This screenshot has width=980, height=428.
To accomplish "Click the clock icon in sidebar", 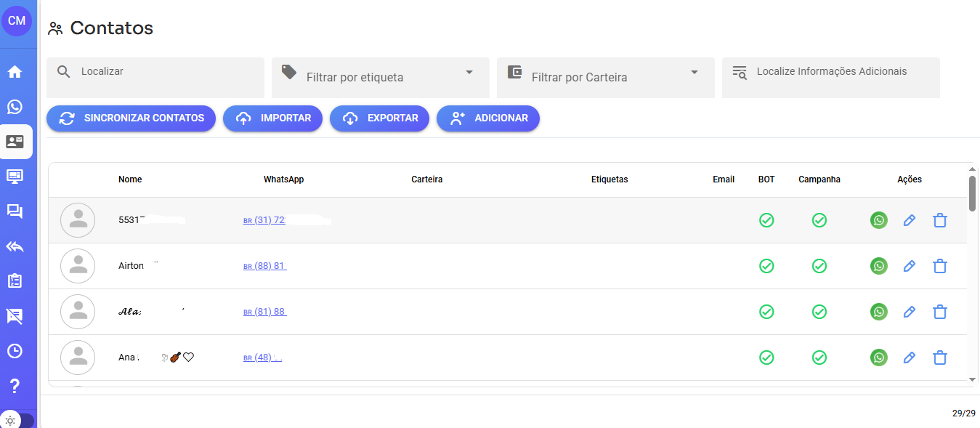I will click(15, 351).
